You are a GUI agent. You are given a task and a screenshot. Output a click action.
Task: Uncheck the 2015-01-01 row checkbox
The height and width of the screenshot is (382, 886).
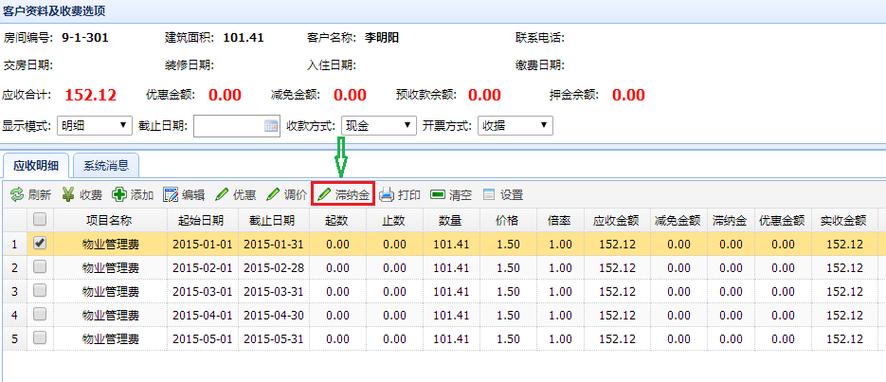(x=40, y=243)
